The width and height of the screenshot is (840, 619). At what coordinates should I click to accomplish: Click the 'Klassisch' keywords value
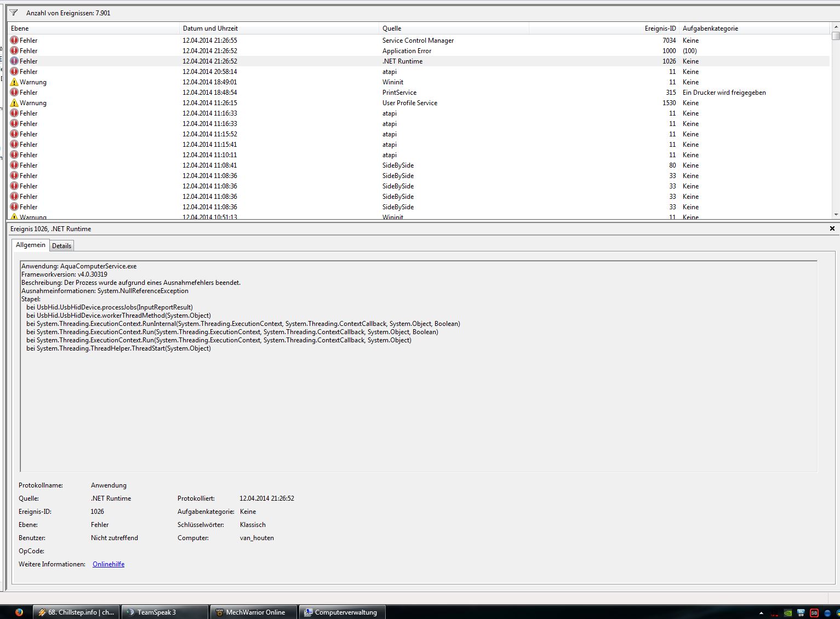253,525
